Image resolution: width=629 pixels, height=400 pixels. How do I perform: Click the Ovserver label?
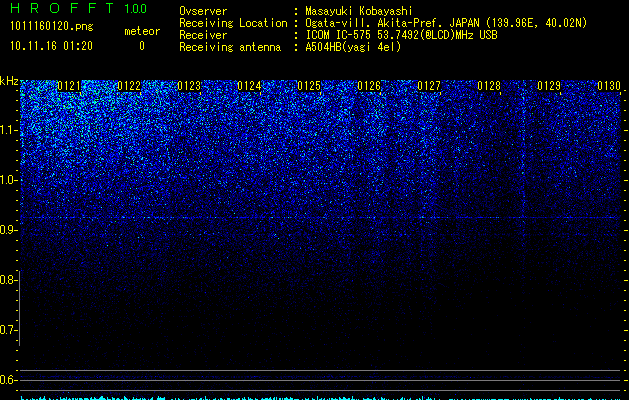click(x=203, y=11)
